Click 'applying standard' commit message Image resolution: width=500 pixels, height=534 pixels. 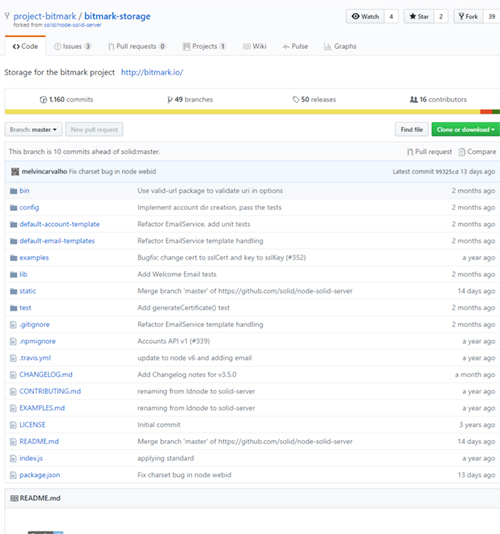tap(166, 458)
